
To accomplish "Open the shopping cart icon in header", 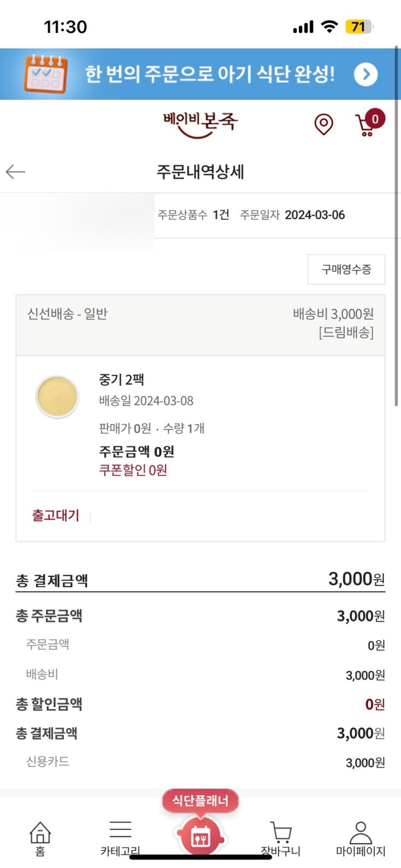I will (x=365, y=126).
